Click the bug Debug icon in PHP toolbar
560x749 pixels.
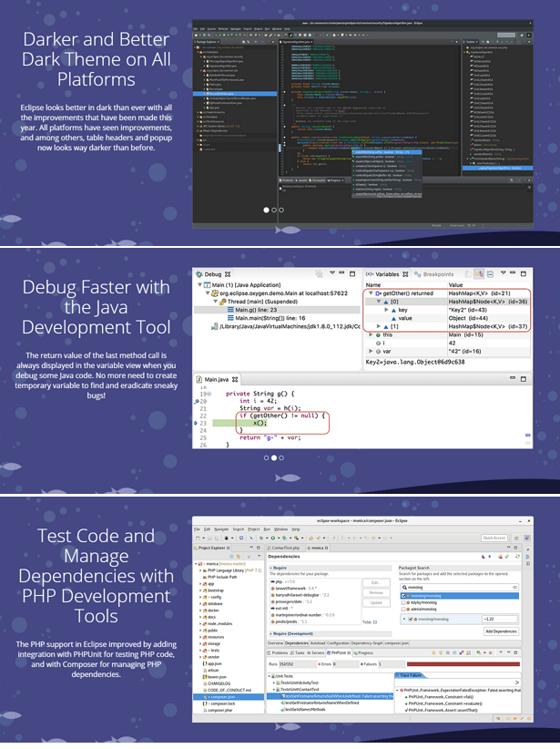(260, 538)
